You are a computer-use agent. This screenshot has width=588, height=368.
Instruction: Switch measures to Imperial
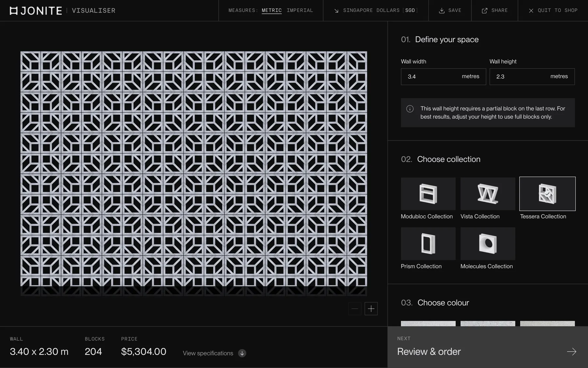pyautogui.click(x=300, y=10)
